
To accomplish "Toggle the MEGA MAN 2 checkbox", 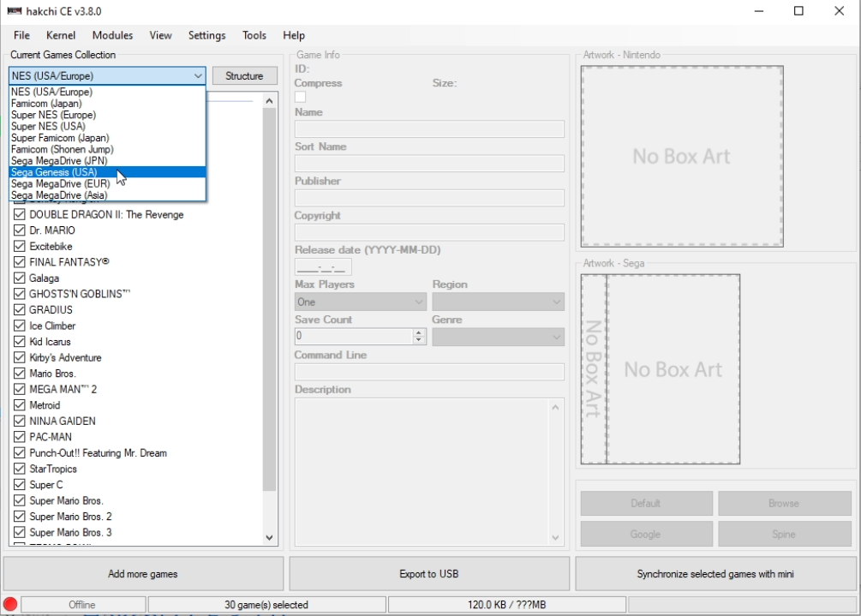I will coord(20,389).
